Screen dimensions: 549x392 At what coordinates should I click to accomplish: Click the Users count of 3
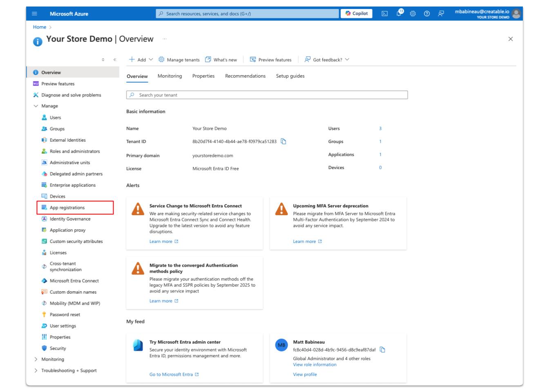(380, 129)
